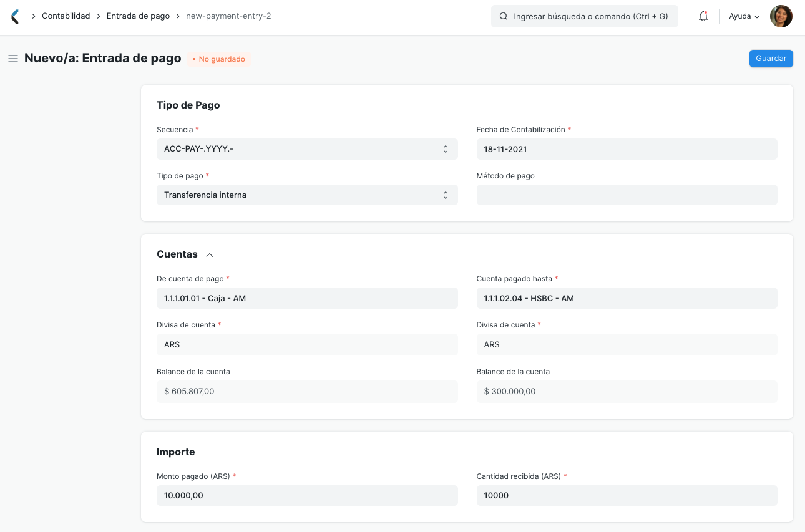Click the right Divisa de cuenta ARS field
Screen dimensions: 805x532
coord(627,345)
